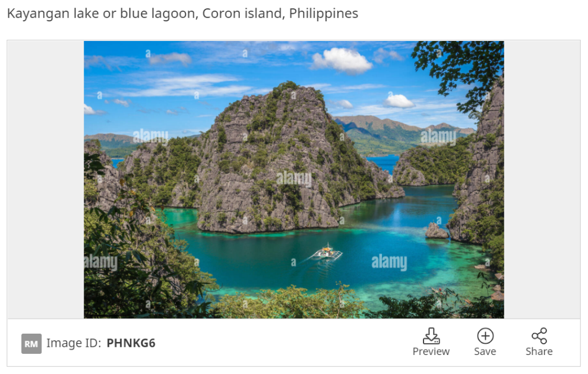Open the Coron island lagoon photo
This screenshot has height=374, width=588.
pos(293,179)
